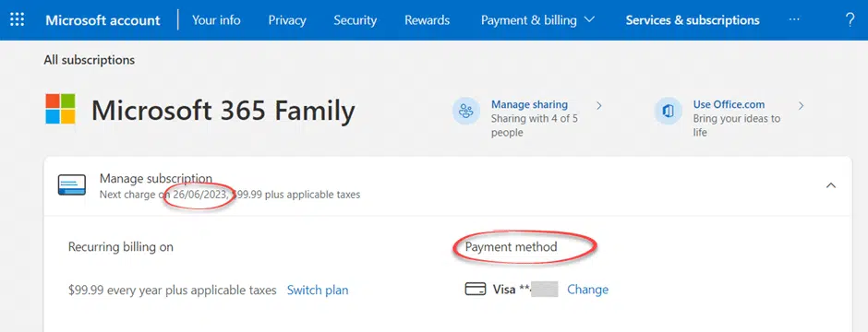Click the arrow next to Manage sharing
868x332 pixels.
point(599,105)
